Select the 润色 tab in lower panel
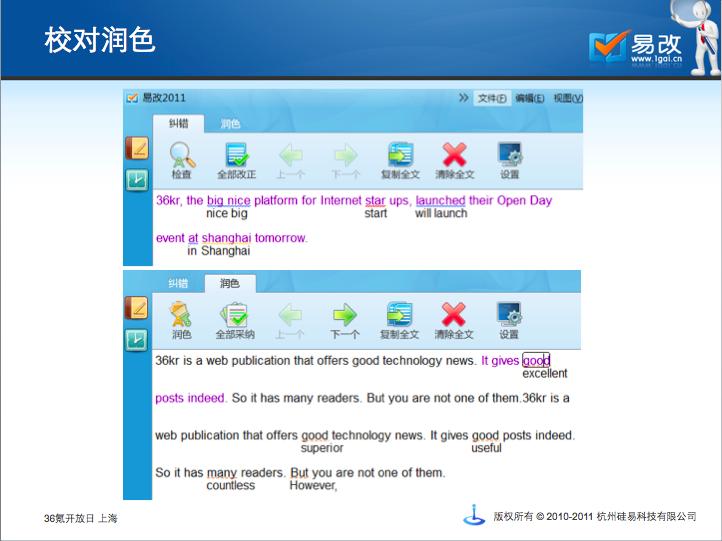722x541 pixels. click(230, 283)
